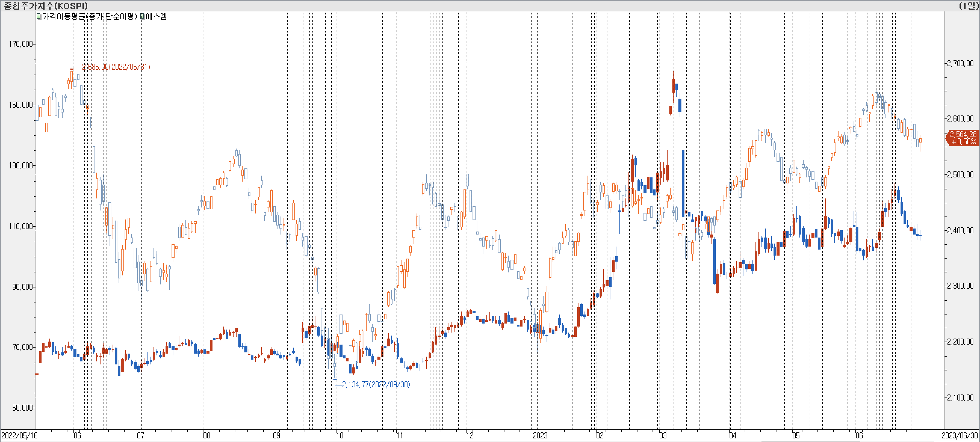Click the 170,000 label on left axis
This screenshot has width=980, height=442.
click(x=20, y=44)
